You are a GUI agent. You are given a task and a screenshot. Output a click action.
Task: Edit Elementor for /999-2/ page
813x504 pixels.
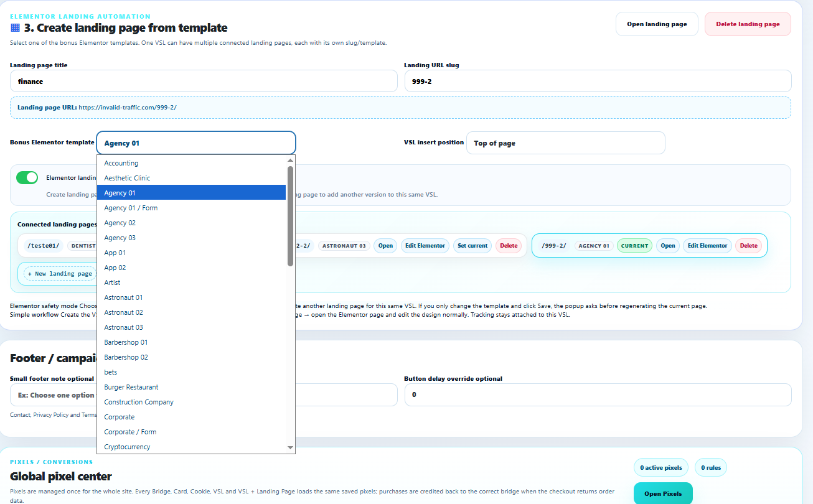point(707,246)
